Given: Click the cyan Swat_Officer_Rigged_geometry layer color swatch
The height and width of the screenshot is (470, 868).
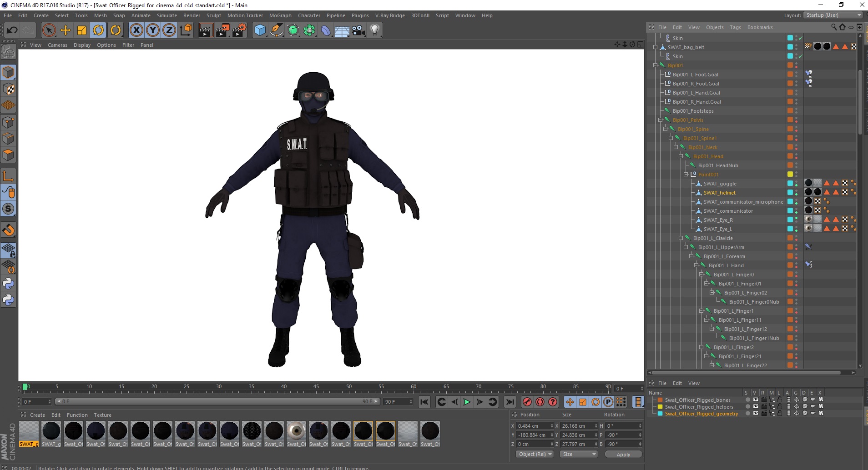Looking at the screenshot, I should tap(660, 414).
